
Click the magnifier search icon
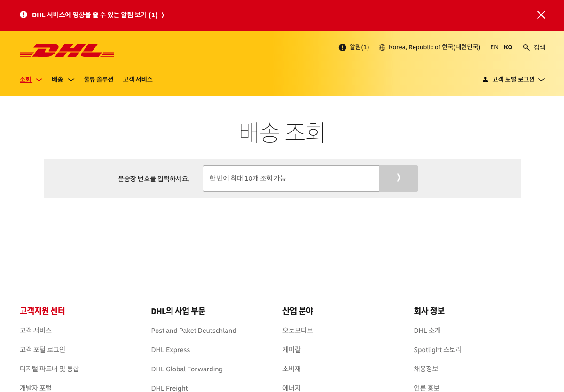[x=526, y=47]
